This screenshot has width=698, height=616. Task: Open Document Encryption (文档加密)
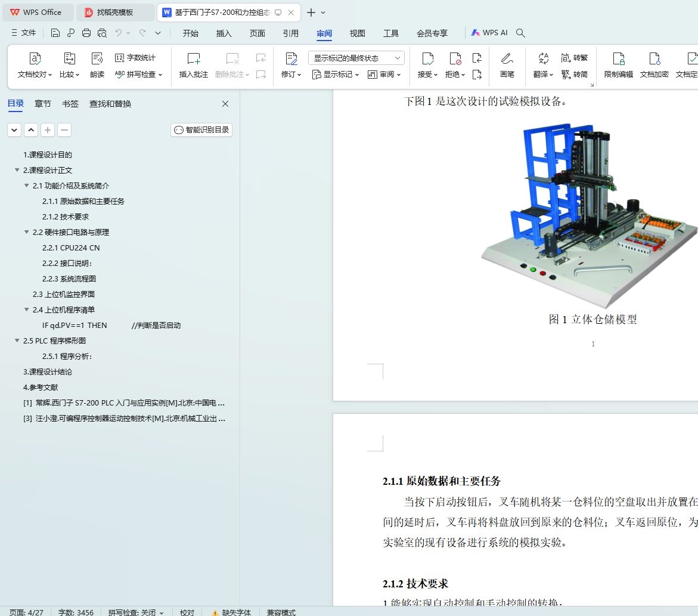click(x=654, y=65)
